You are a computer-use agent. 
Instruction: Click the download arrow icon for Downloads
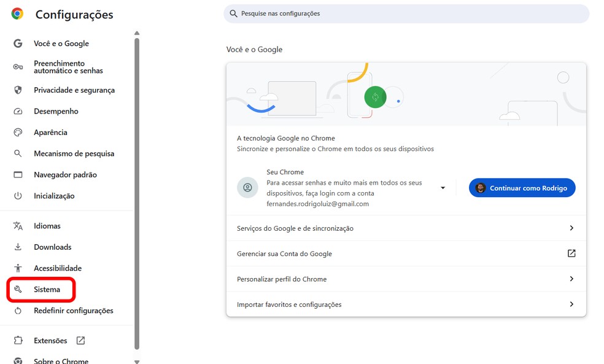18,247
